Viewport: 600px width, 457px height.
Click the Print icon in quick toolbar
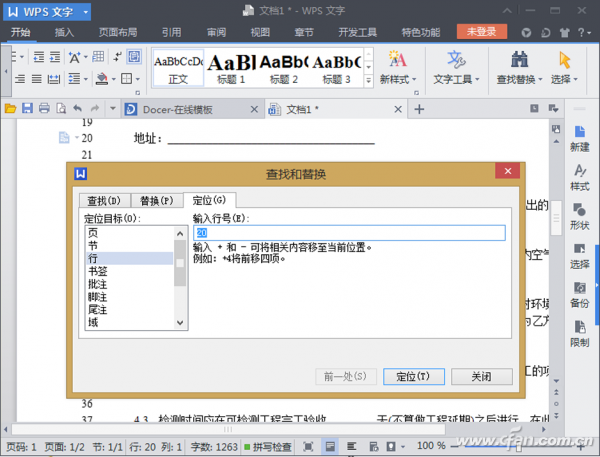pos(44,109)
